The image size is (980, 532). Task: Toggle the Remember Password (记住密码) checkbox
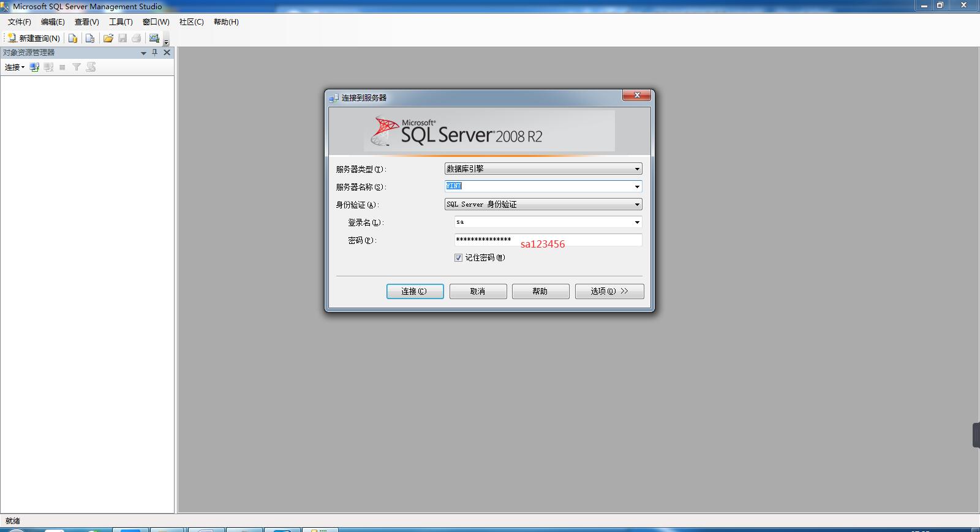[x=458, y=258]
